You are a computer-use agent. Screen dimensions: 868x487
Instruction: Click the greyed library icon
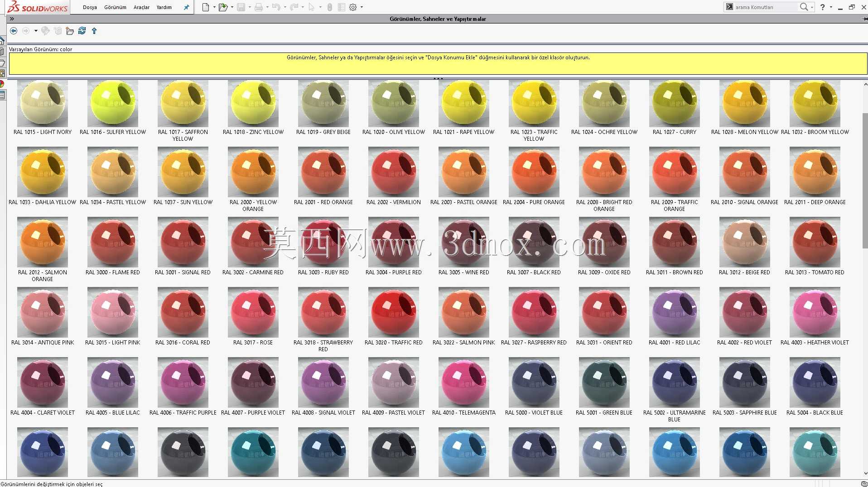click(58, 31)
